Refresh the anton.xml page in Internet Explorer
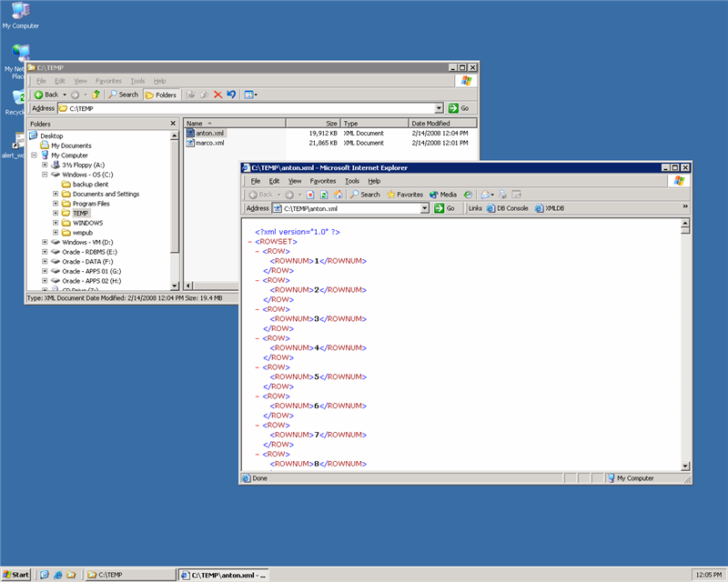Image resolution: width=728 pixels, height=582 pixels. coord(324,195)
